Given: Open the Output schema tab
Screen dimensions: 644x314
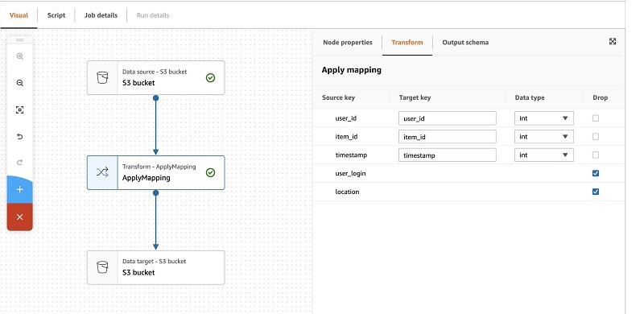Looking at the screenshot, I should (x=465, y=43).
